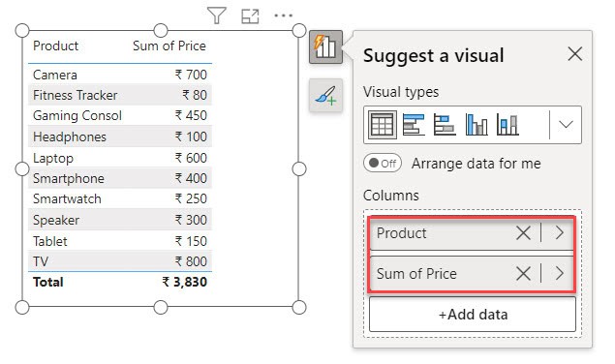615x364 pixels.
Task: Click the Focus mode icon
Action: [250, 16]
